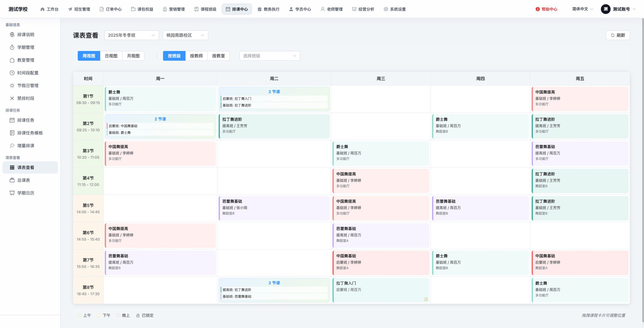Select Monday 第3节 中国舞提高 course card
The width and height of the screenshot is (644, 328).
[160, 154]
